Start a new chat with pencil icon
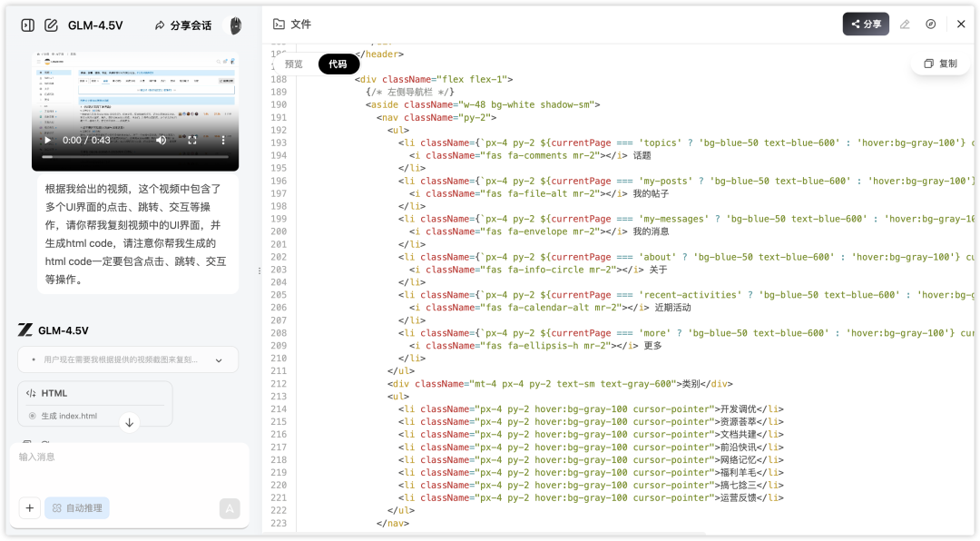 pos(52,25)
